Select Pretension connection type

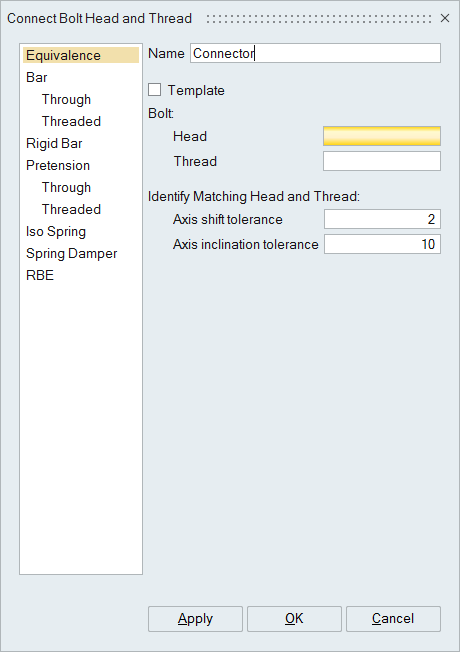(58, 165)
